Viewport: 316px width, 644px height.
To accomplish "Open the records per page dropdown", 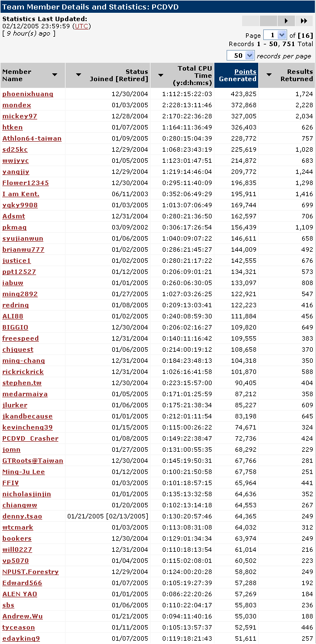I will [241, 56].
